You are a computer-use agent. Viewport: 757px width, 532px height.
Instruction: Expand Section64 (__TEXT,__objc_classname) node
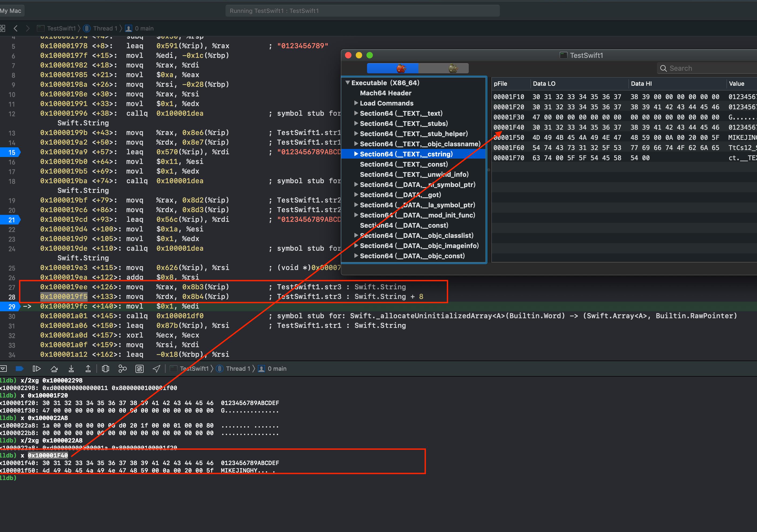[356, 144]
